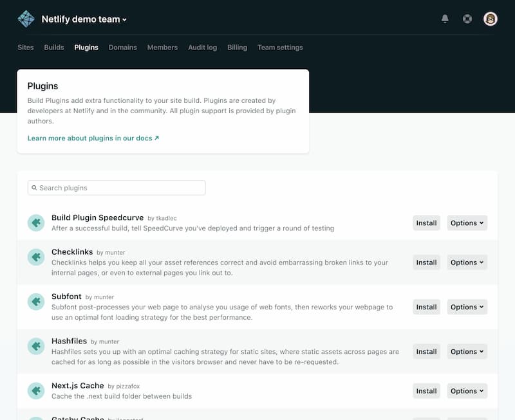The height and width of the screenshot is (420, 515).
Task: Open notifications via the bell icon
Action: 444,19
